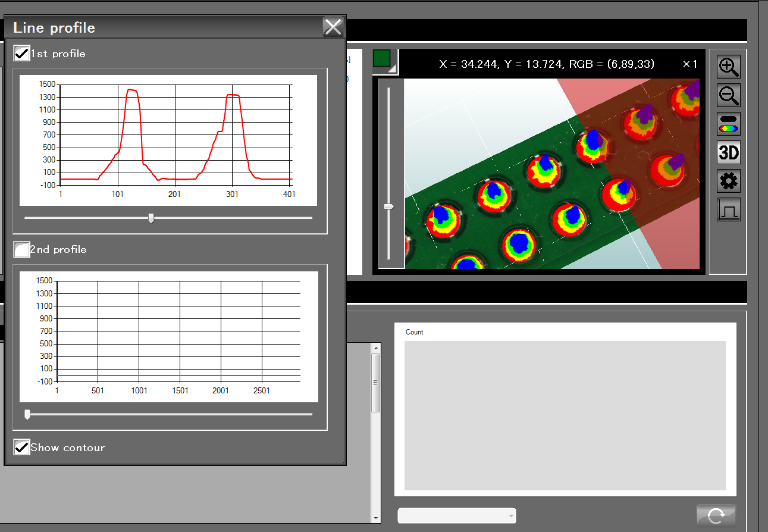This screenshot has width=768, height=532.
Task: Toggle the rainbow color scale icon
Action: click(x=729, y=123)
